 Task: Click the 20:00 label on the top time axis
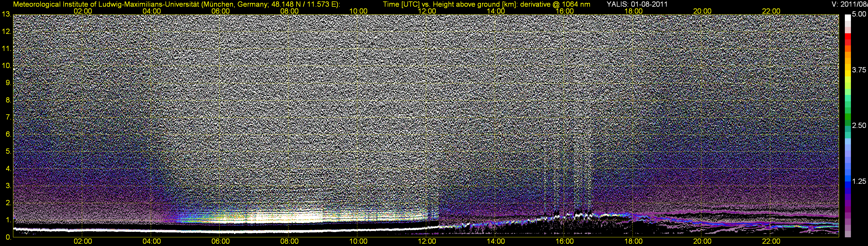(702, 11)
